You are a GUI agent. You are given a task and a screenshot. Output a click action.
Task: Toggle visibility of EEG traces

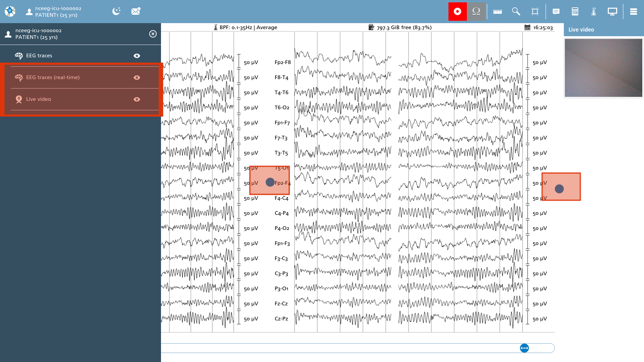click(137, 56)
